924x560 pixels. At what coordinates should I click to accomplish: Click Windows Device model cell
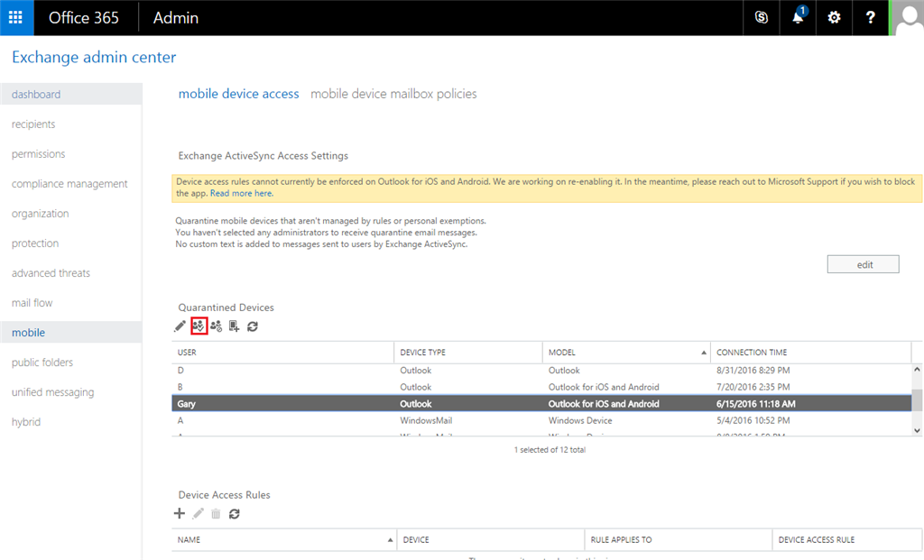(x=580, y=420)
